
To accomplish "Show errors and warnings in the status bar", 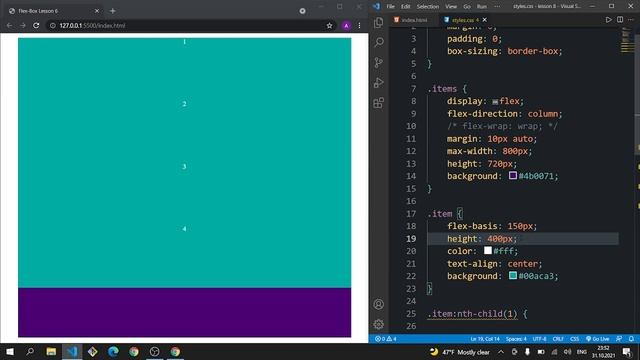I will pos(386,339).
